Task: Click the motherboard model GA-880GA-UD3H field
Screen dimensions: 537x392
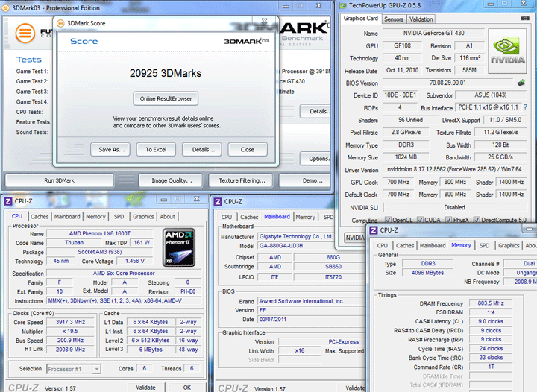Action: [295, 246]
